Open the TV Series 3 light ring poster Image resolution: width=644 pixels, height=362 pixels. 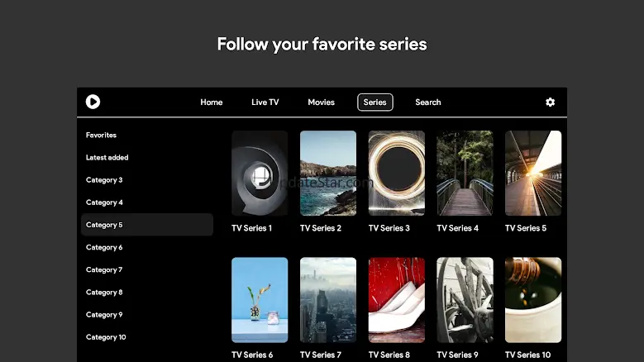click(x=396, y=174)
